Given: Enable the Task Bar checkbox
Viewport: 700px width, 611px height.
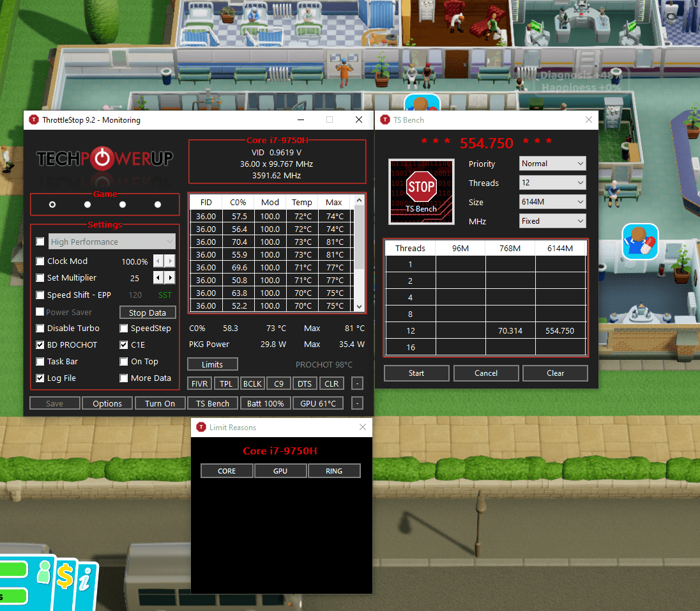Looking at the screenshot, I should coord(40,361).
